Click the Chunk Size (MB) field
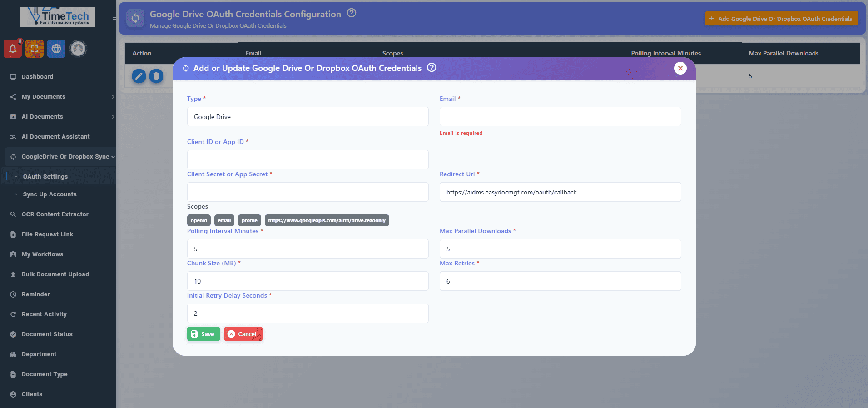868x408 pixels. point(308,281)
